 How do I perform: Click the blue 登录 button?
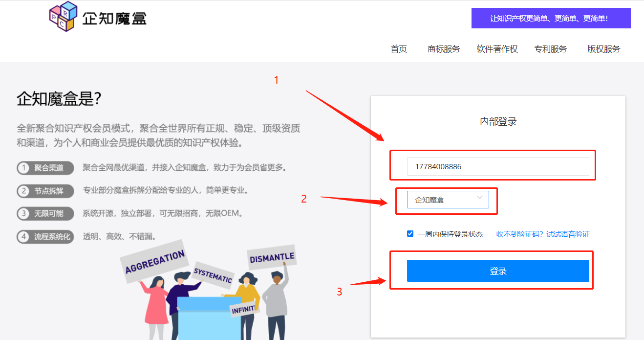click(x=498, y=271)
